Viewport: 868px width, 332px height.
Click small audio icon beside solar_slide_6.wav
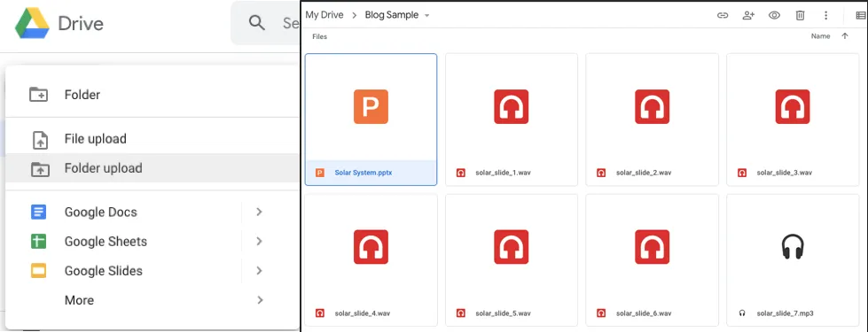600,313
